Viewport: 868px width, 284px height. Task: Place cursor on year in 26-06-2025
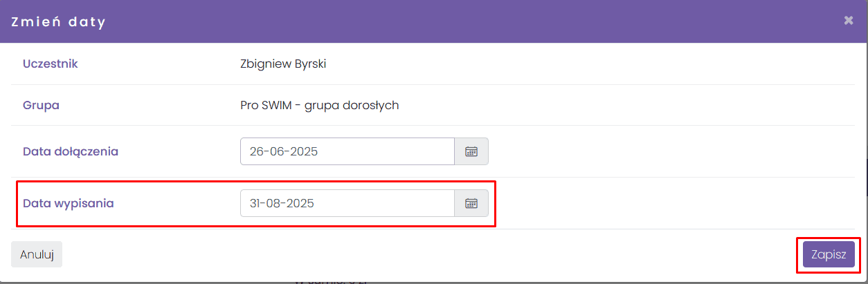coord(304,151)
